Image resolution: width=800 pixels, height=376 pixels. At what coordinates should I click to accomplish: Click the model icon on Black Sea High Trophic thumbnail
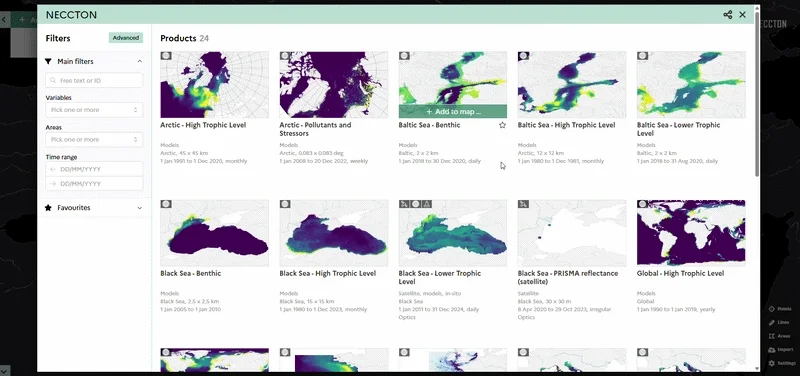(285, 204)
